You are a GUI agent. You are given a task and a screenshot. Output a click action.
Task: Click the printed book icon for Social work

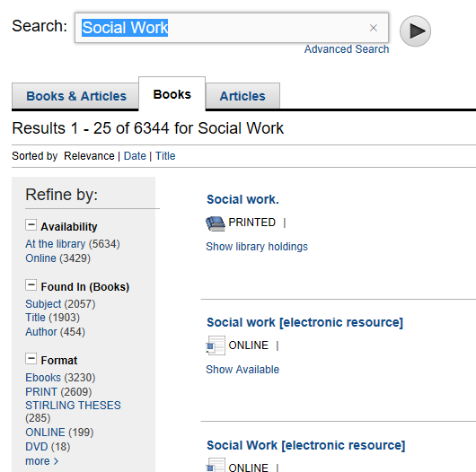(216, 223)
